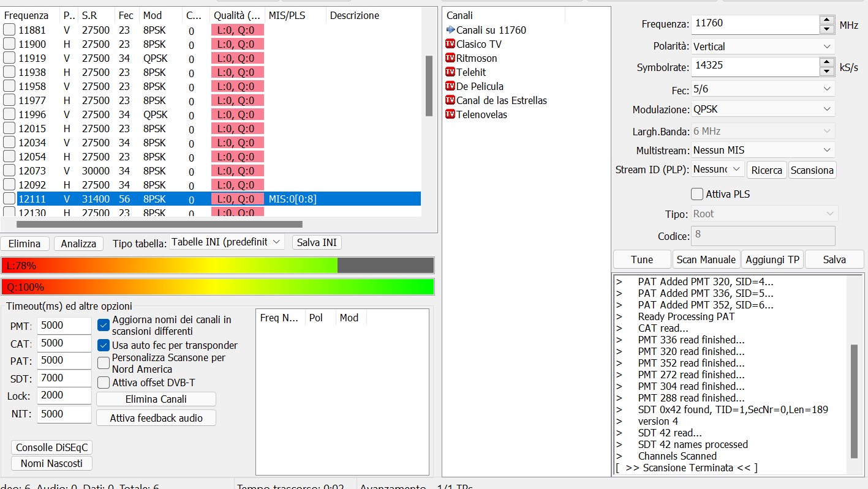Click the Fec column header
This screenshot has height=489, width=868.
click(x=127, y=15)
